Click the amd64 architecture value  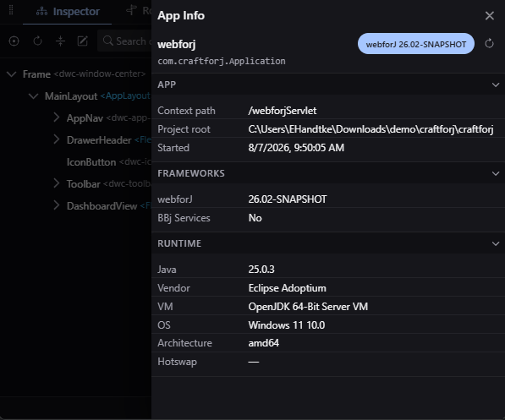263,343
